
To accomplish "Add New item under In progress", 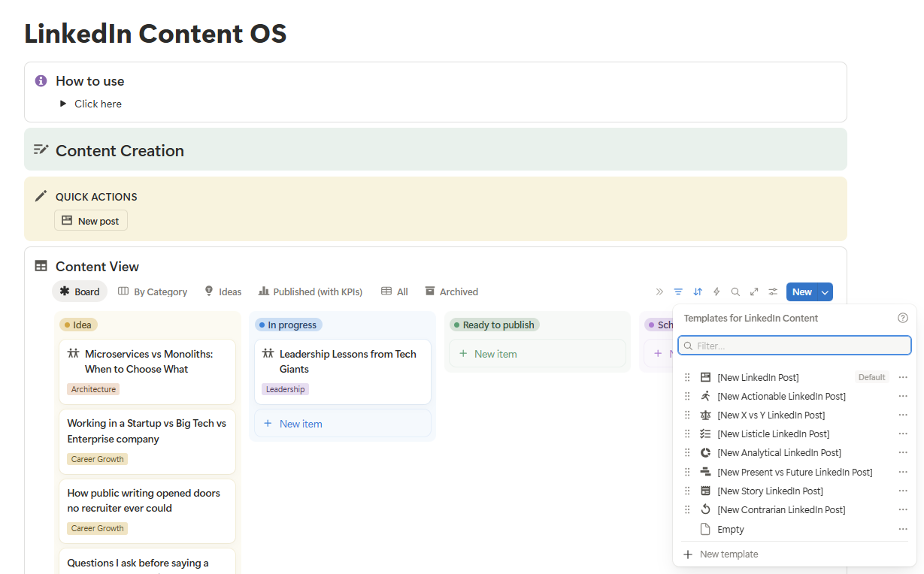I will click(x=343, y=424).
